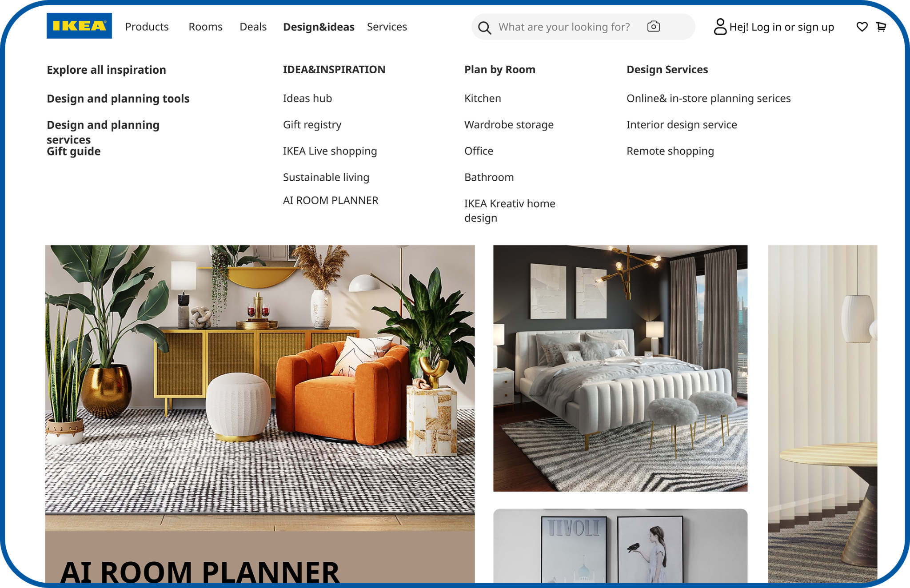Open Remote shopping
This screenshot has height=588, width=910.
670,151
